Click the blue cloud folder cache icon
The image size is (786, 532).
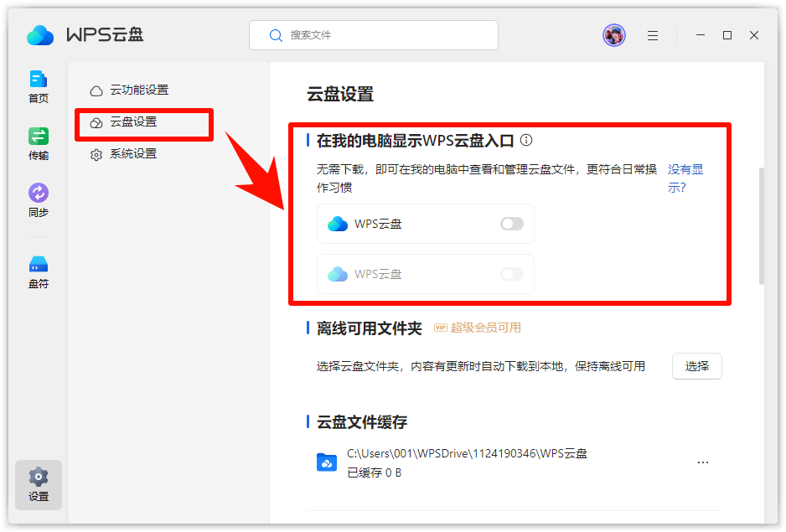point(327,462)
